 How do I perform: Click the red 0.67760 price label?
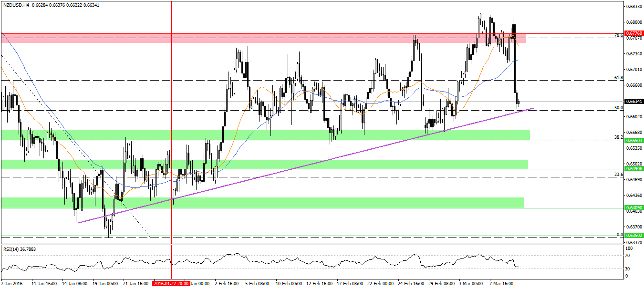point(634,34)
